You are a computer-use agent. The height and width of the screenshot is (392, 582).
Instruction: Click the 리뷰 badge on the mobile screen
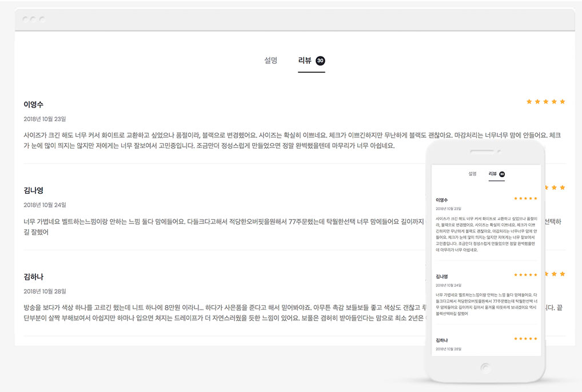coord(503,174)
